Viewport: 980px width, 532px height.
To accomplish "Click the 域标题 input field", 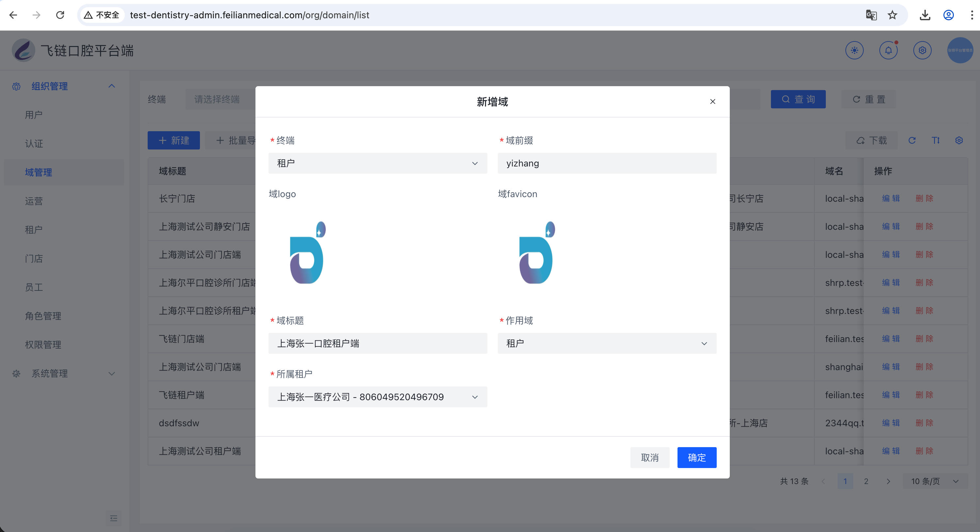I will point(377,344).
